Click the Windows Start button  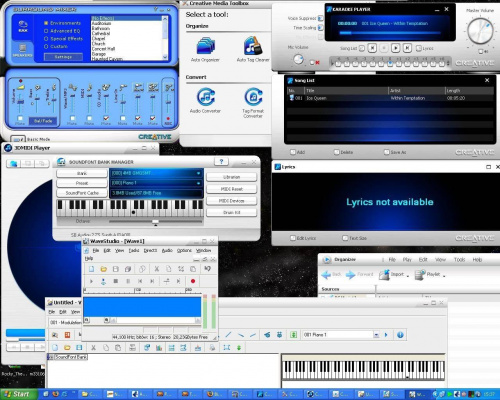pyautogui.click(x=18, y=394)
